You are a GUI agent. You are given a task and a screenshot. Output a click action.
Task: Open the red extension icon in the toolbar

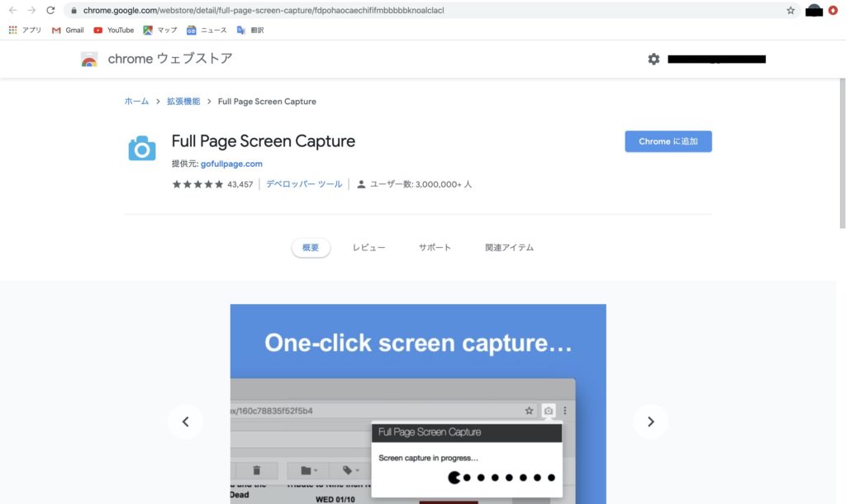833,10
